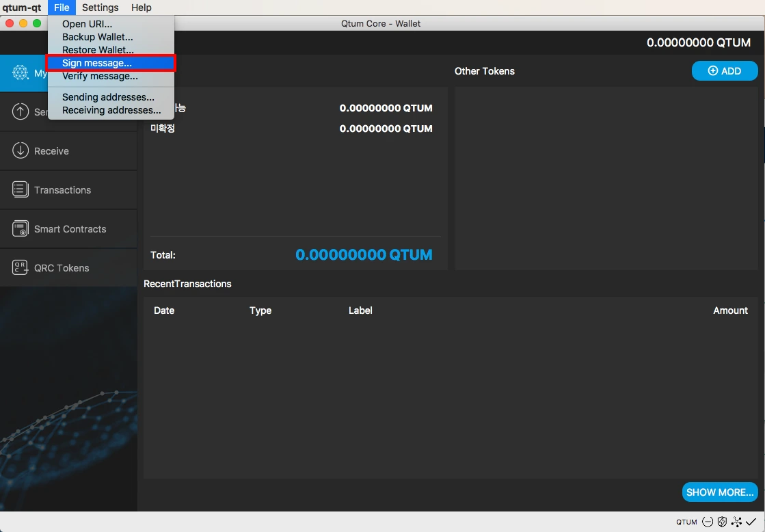Image resolution: width=765 pixels, height=532 pixels.
Task: Open the Transactions list page
Action: (68, 190)
